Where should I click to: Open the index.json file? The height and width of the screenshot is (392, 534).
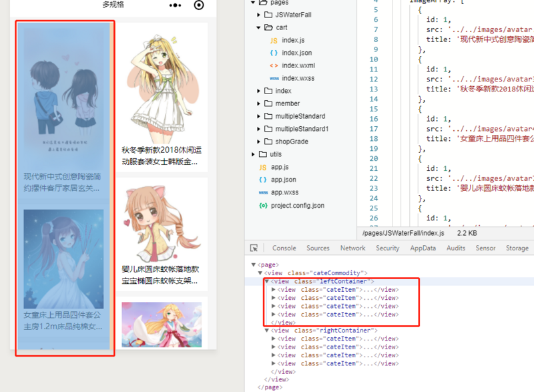[x=296, y=53]
